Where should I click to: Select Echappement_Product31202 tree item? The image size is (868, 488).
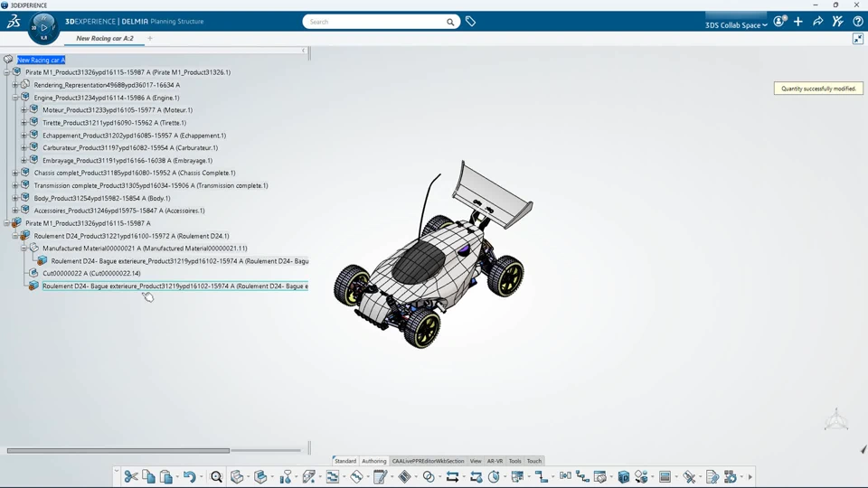[134, 136]
